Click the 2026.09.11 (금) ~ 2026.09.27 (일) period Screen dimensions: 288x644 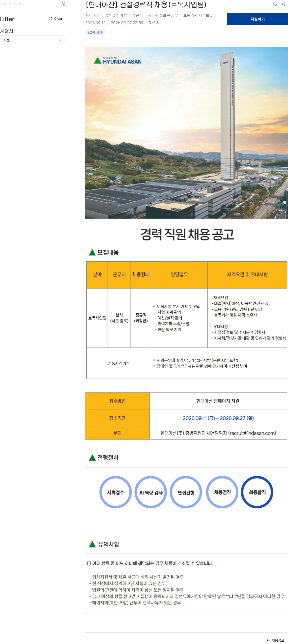tap(218, 418)
